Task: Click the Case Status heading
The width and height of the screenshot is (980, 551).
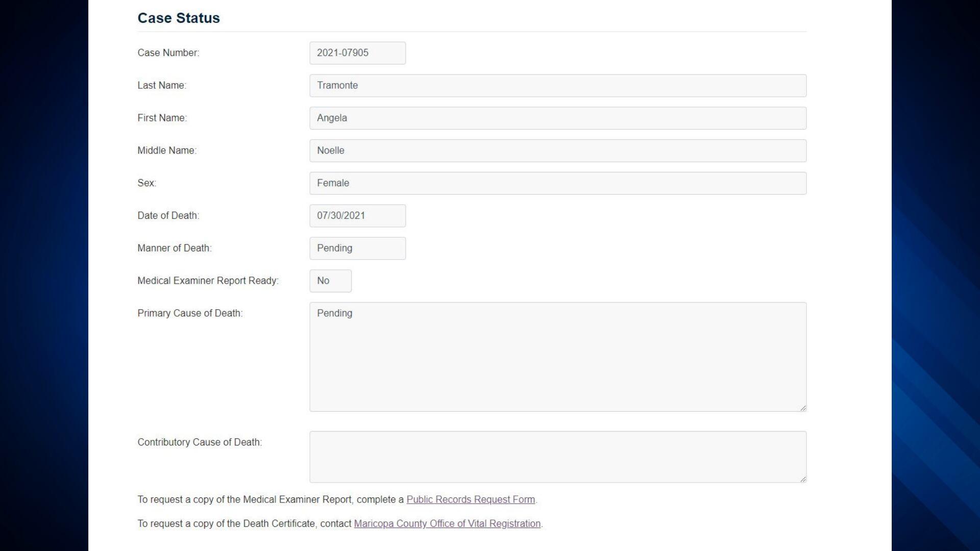Action: tap(179, 18)
